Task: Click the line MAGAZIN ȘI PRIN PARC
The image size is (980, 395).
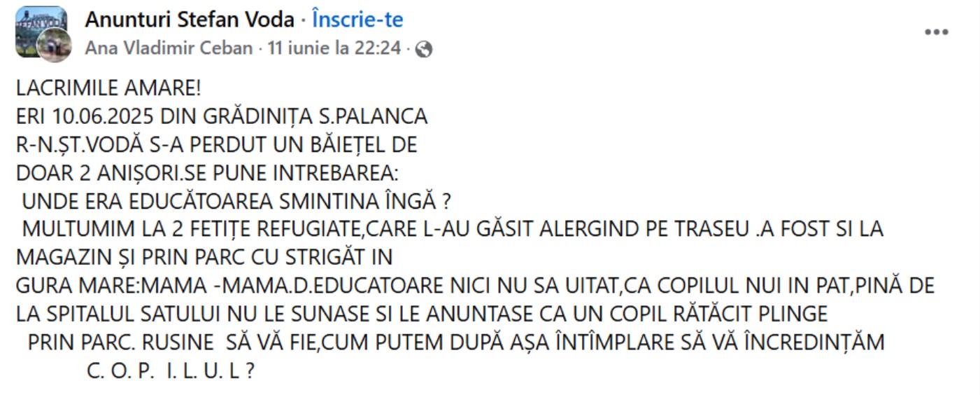Action: [x=204, y=257]
